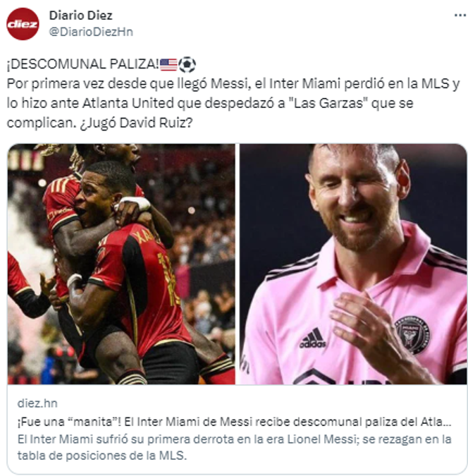Click the "El Inter Miami sufrió" card description
Viewport: 468px width, 476px height.
234,447
